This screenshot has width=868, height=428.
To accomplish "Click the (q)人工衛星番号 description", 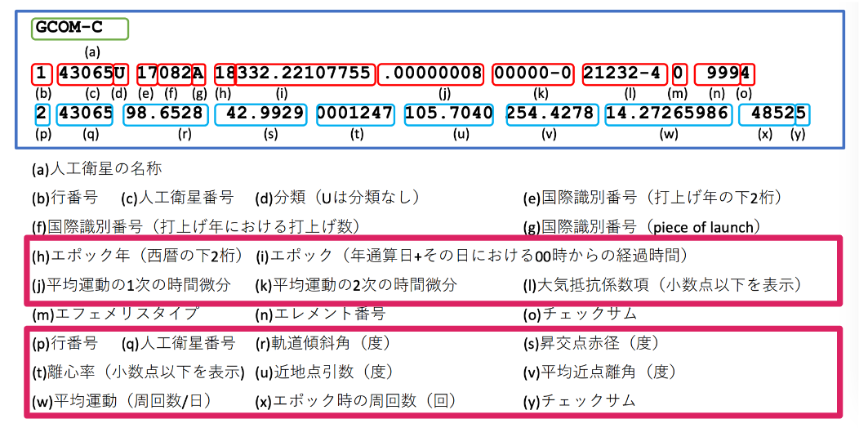I will coord(178,343).
